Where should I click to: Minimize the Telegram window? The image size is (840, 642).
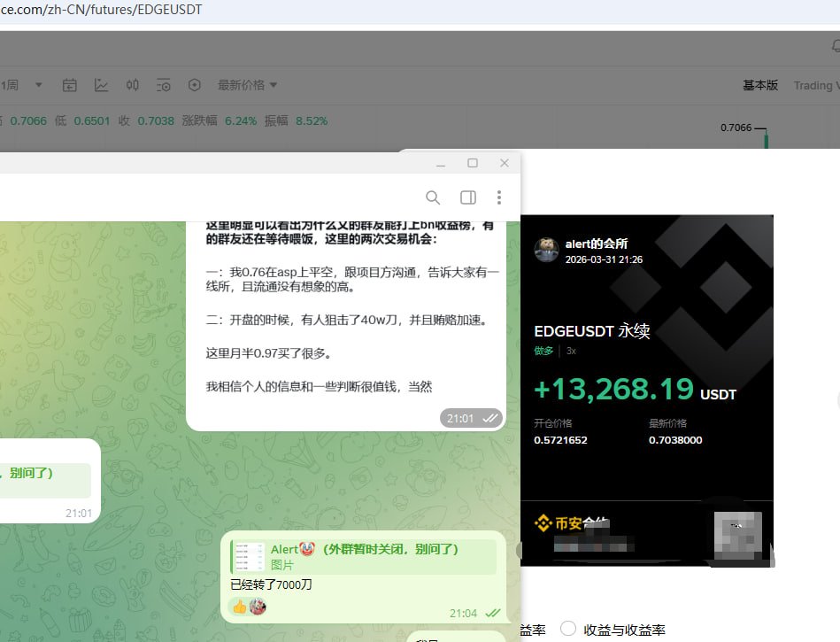tap(441, 164)
